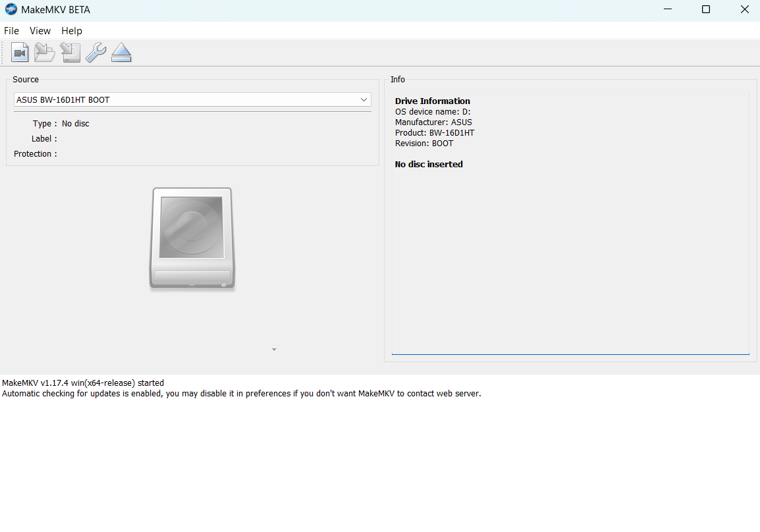This screenshot has width=760, height=532.
Task: Select the 'Manufacturer: ASUS' line
Action: 433,122
